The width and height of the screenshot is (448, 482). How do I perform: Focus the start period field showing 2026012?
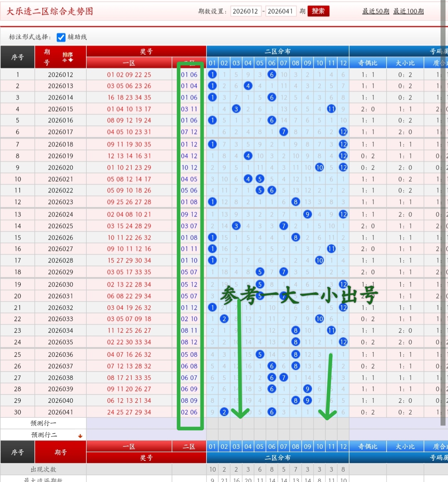pyautogui.click(x=245, y=11)
